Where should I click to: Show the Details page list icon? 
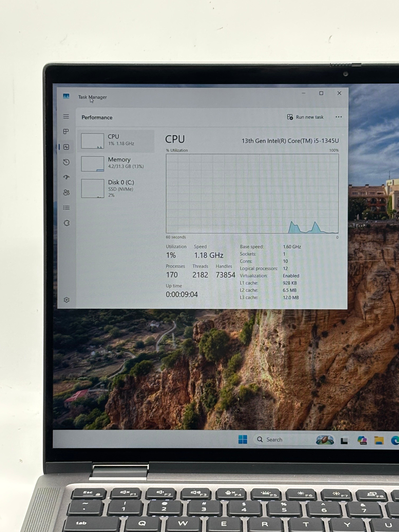click(66, 208)
